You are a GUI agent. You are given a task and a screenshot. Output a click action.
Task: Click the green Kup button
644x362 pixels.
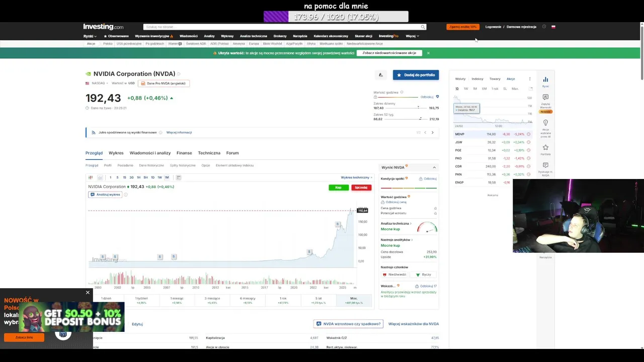click(339, 188)
